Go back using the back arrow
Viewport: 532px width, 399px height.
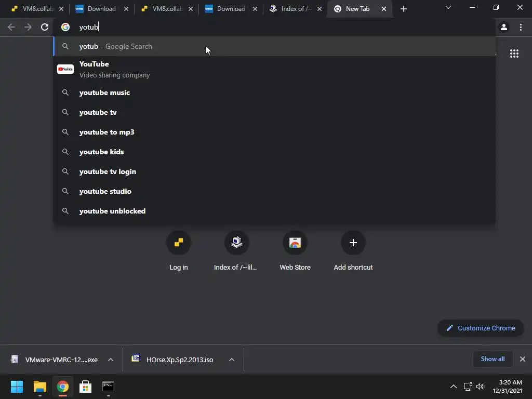click(11, 27)
